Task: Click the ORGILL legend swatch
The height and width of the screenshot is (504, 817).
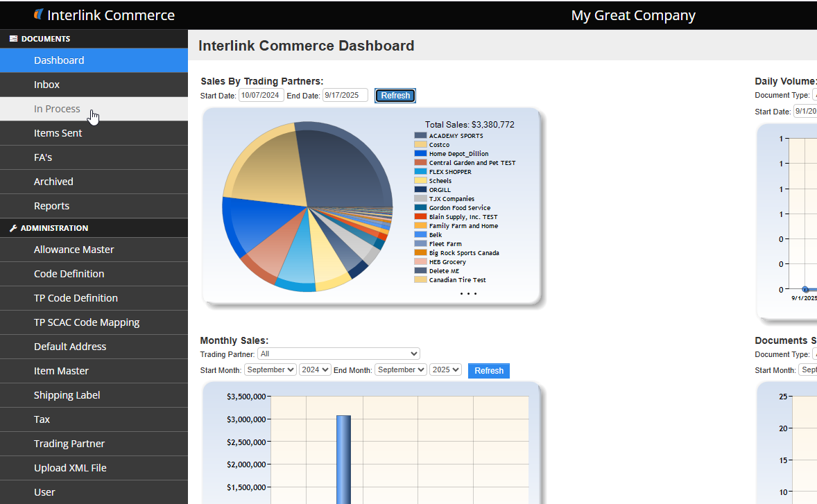Action: (420, 189)
